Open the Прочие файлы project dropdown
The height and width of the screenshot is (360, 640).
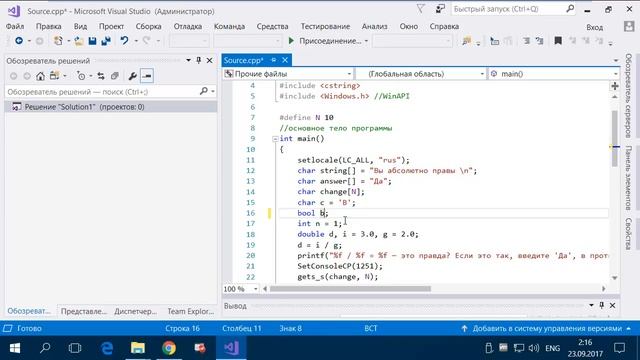[x=349, y=74]
